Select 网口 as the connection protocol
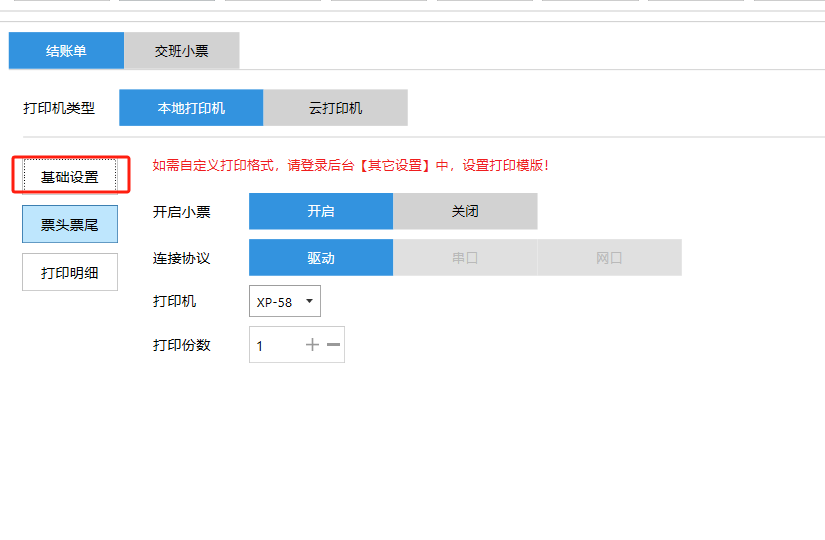 (x=609, y=257)
